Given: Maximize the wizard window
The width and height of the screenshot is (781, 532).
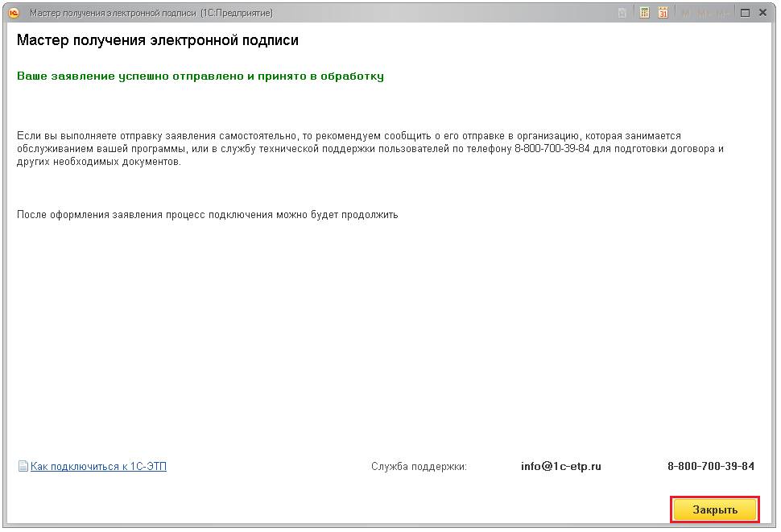Looking at the screenshot, I should tap(745, 13).
